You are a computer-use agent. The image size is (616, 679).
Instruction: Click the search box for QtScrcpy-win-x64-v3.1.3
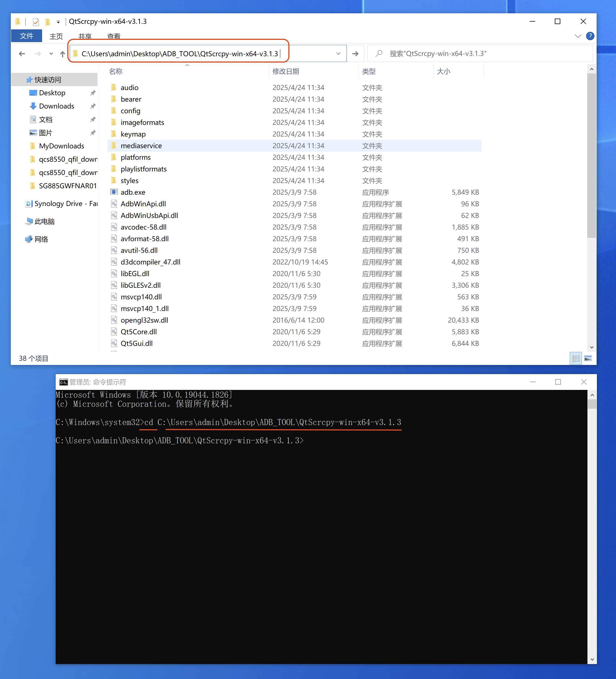pyautogui.click(x=480, y=53)
